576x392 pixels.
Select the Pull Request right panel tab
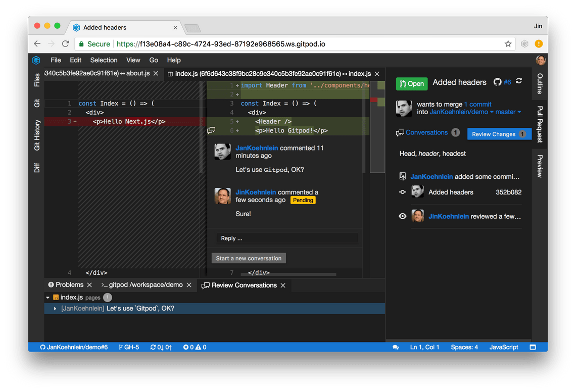point(540,124)
